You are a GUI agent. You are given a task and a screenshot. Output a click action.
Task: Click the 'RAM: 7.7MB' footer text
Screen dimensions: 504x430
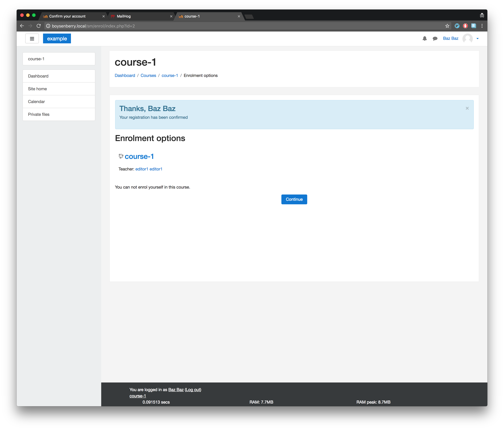261,402
